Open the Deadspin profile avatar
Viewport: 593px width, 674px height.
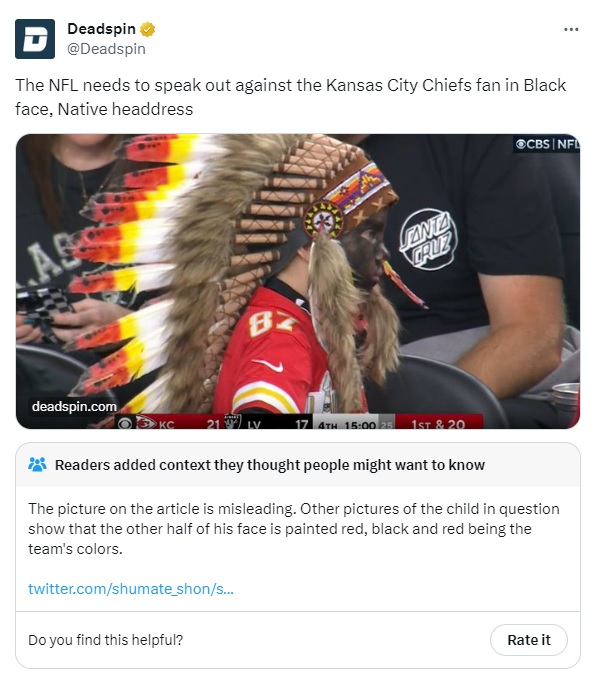pos(35,39)
